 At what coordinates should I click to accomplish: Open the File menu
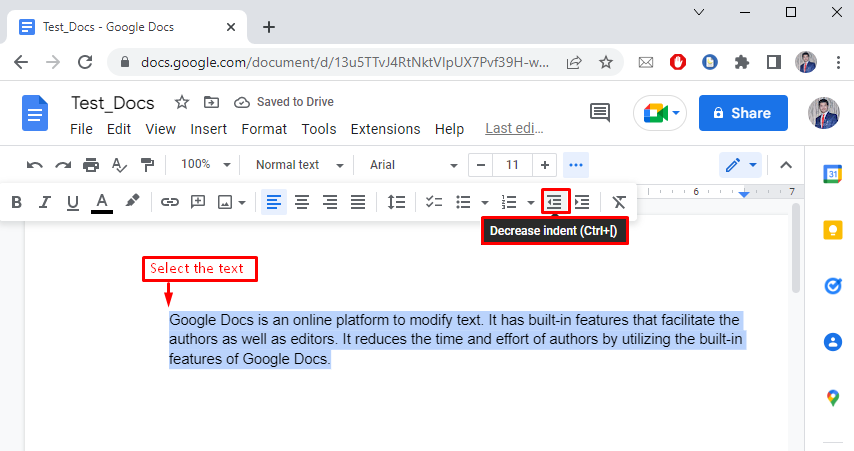click(x=81, y=129)
